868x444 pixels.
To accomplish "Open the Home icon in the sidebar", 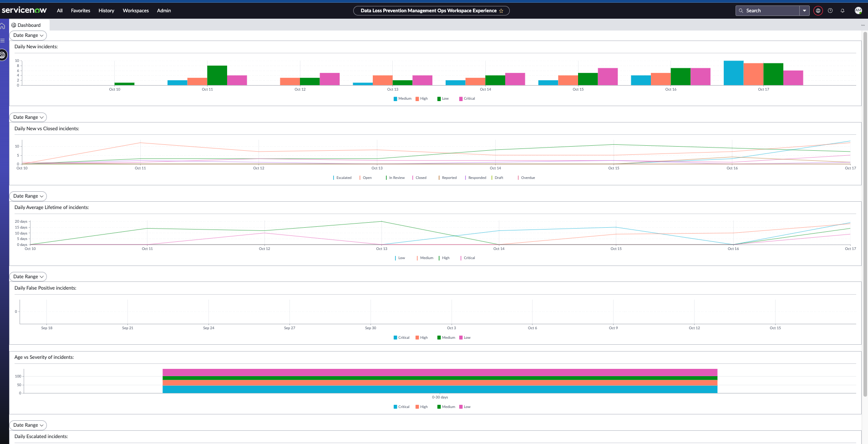I will [x=3, y=26].
